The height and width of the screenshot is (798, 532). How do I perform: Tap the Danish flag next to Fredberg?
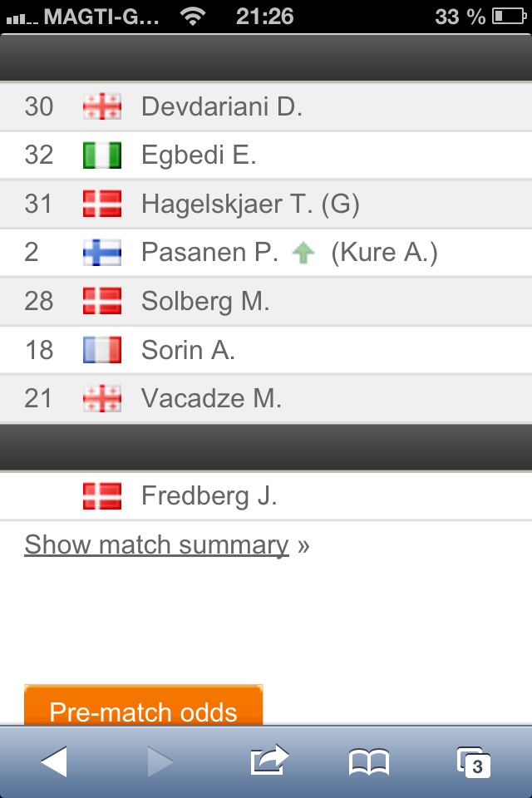point(102,496)
